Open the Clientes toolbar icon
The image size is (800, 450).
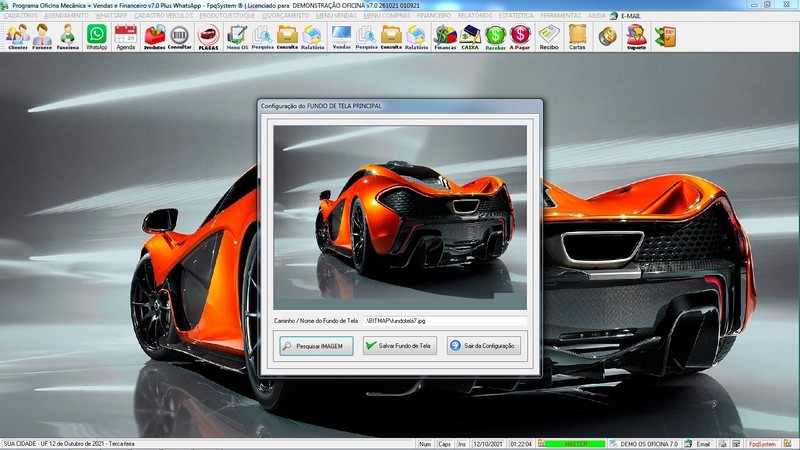17,37
